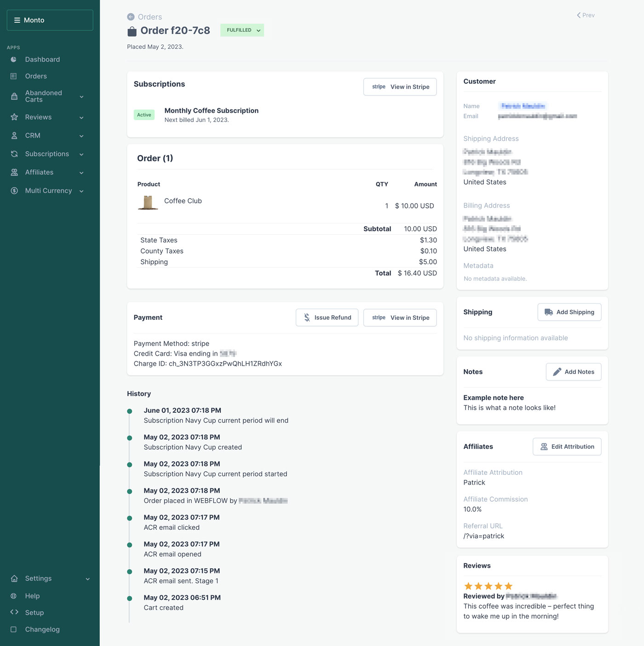Image resolution: width=644 pixels, height=646 pixels.
Task: Expand the Affiliates section in sidebar
Action: click(82, 173)
